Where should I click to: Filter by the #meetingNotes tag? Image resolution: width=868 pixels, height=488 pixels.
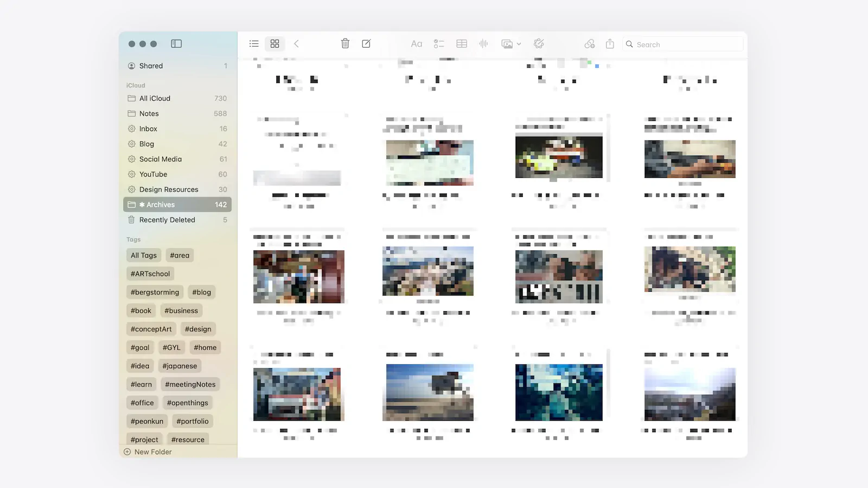point(190,384)
